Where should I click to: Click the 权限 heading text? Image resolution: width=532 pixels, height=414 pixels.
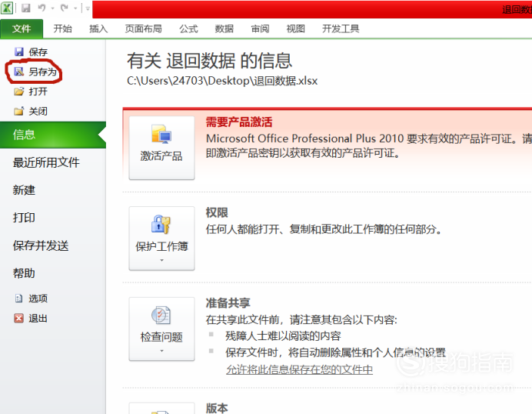coord(217,212)
